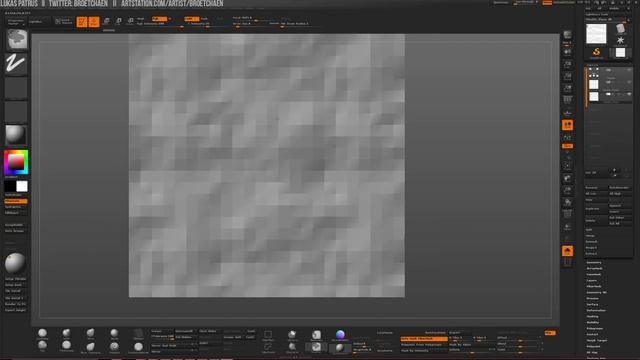Expand the Polypaint subpalette
This screenshot has width=640, height=360.
coord(593,347)
